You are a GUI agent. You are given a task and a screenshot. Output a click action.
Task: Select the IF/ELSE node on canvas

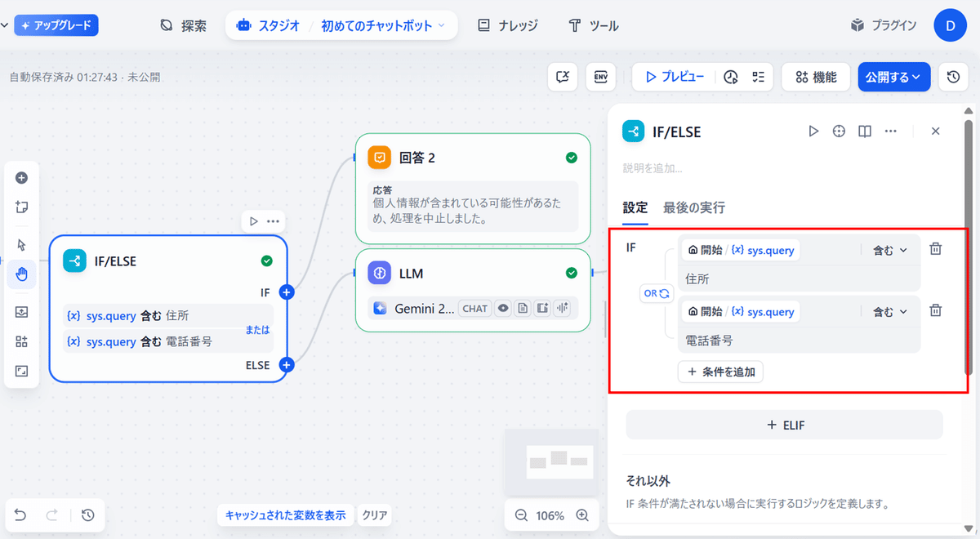point(168,309)
